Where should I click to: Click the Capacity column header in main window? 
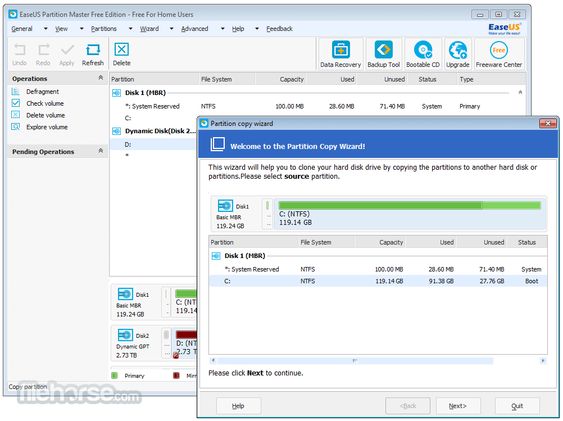click(282, 79)
